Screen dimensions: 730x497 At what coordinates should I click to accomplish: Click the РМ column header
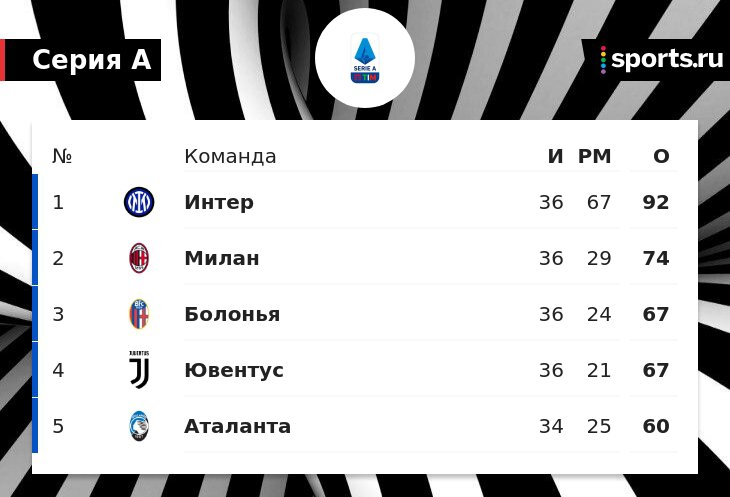[594, 157]
